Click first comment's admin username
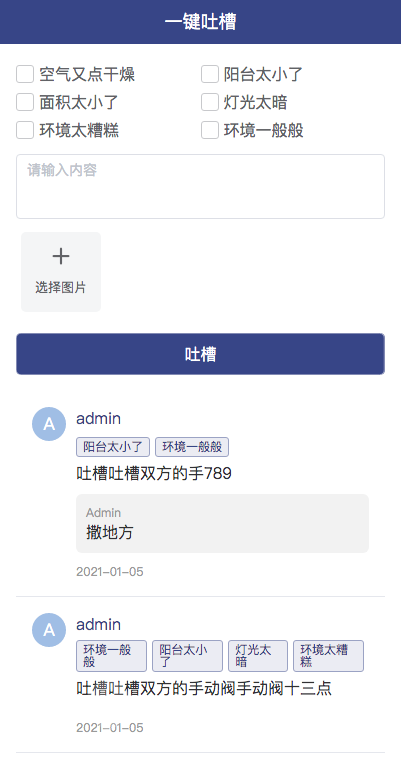Viewport: 401px width, 769px height. tap(99, 419)
